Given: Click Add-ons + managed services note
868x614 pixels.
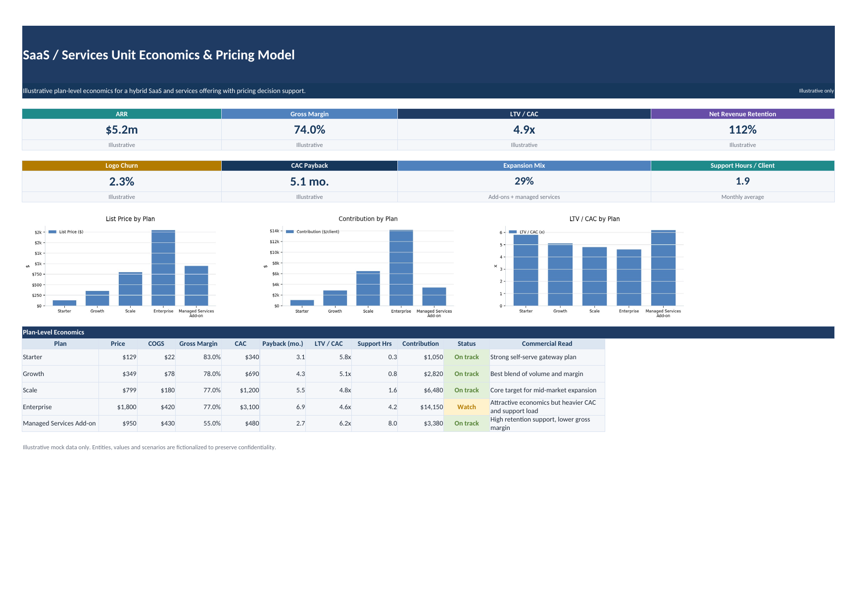Looking at the screenshot, I should click(524, 197).
